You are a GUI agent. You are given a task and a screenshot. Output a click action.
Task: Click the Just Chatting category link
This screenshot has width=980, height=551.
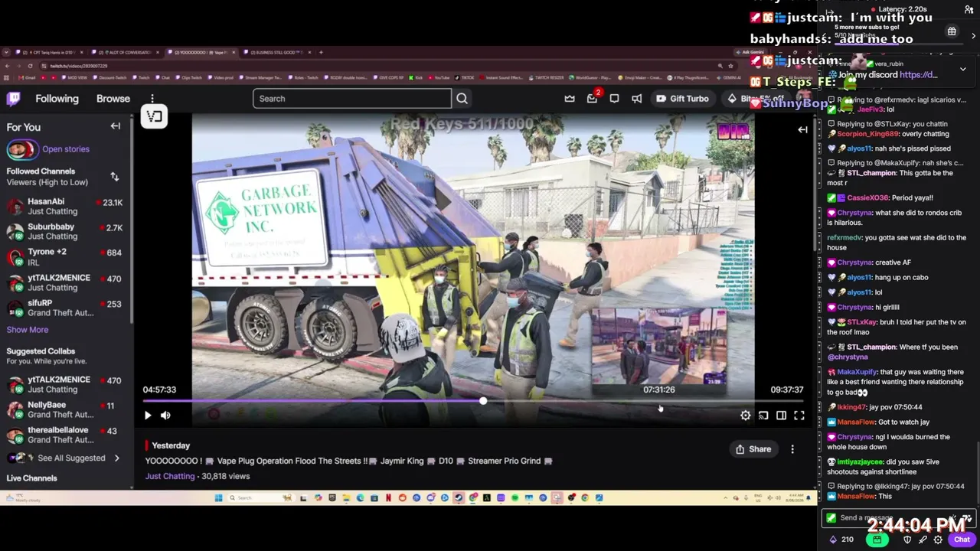170,476
